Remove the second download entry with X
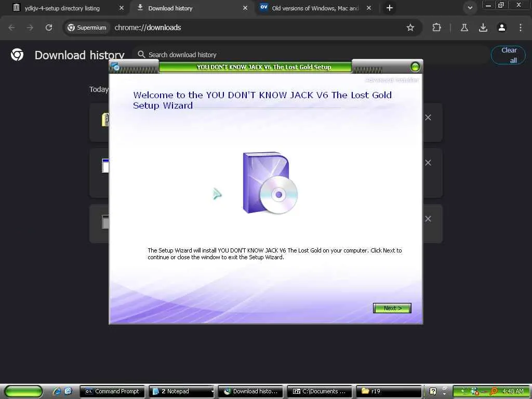532x399 pixels. click(x=428, y=163)
